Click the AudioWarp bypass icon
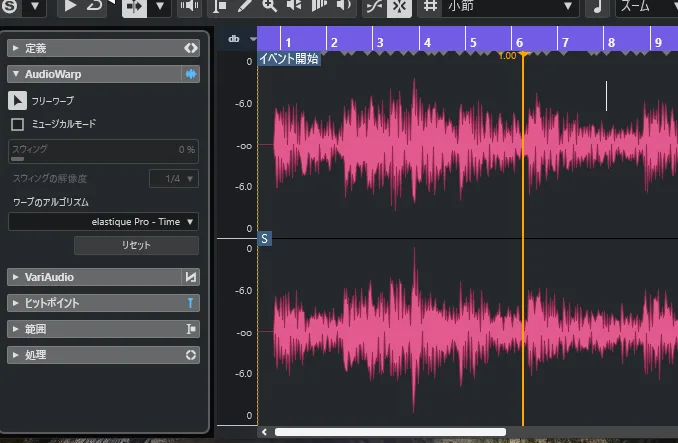Viewport: 678px width, 443px height. pos(190,74)
